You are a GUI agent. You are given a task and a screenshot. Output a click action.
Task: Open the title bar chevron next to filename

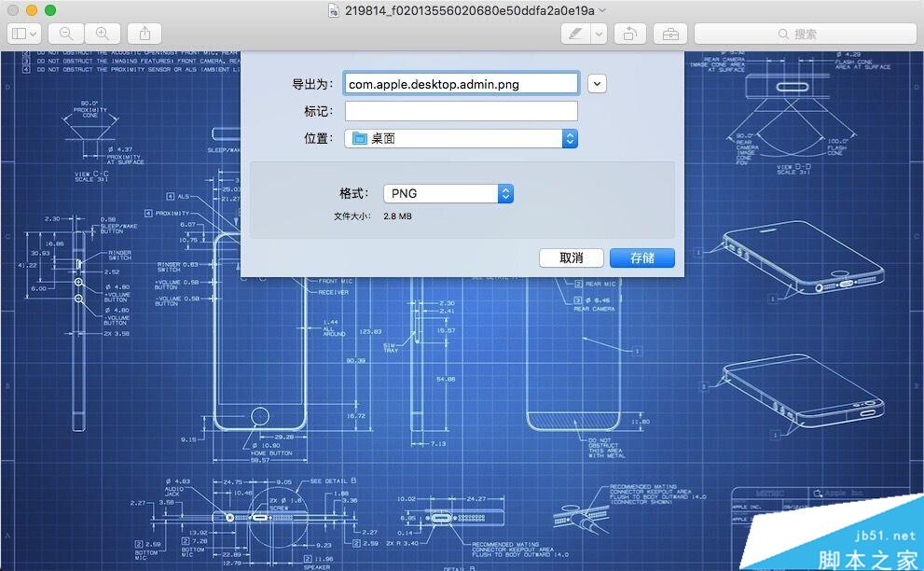coord(602,10)
